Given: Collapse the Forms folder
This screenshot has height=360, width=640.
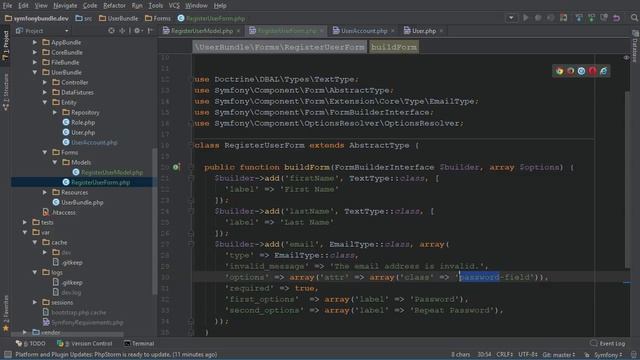Looking at the screenshot, I should (45, 152).
